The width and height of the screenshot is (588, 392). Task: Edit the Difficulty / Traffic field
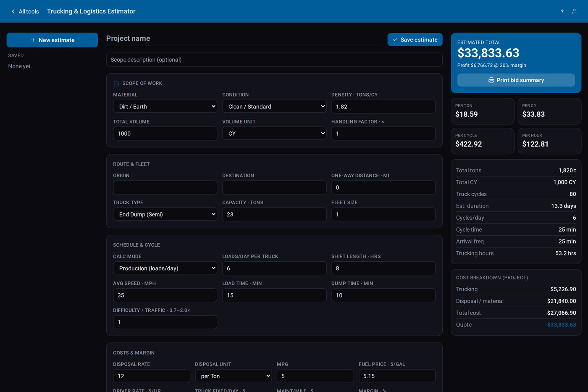(x=165, y=322)
